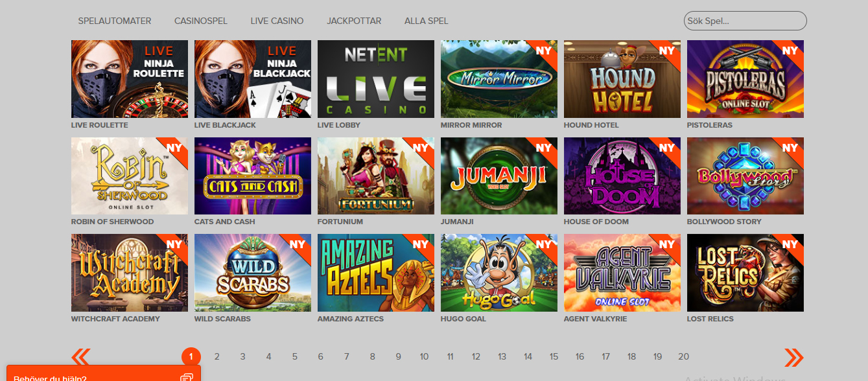868x381 pixels.
Task: Go to next page with right double-chevron
Action: [x=793, y=357]
